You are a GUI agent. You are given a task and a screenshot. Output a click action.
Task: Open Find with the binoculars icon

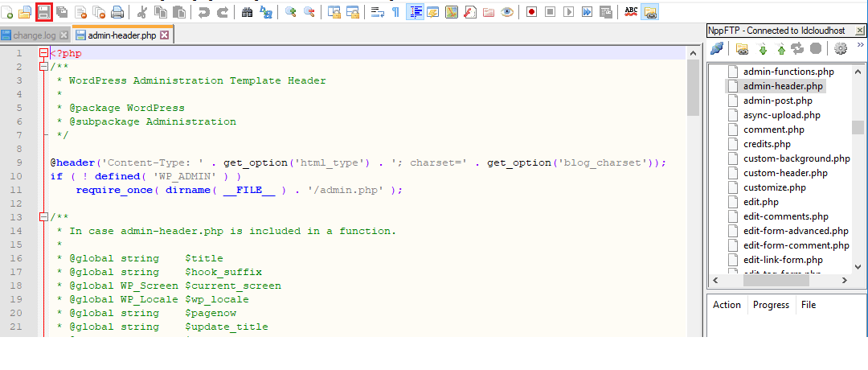(x=248, y=11)
